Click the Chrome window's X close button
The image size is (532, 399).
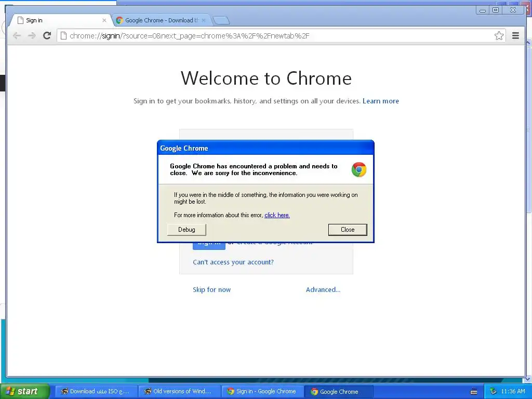[x=513, y=10]
